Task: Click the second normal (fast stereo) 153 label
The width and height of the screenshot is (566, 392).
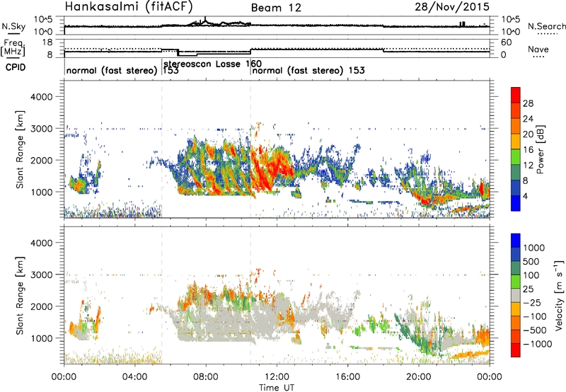Action: tap(308, 70)
